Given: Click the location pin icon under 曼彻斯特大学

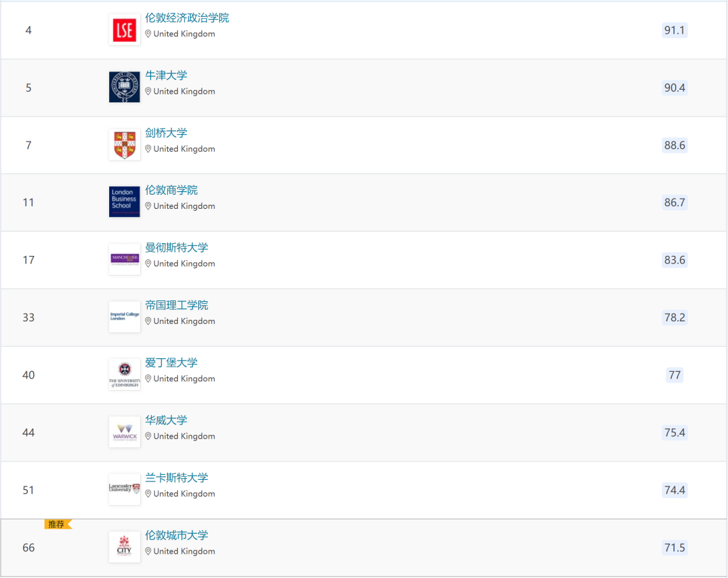Looking at the screenshot, I should (148, 263).
